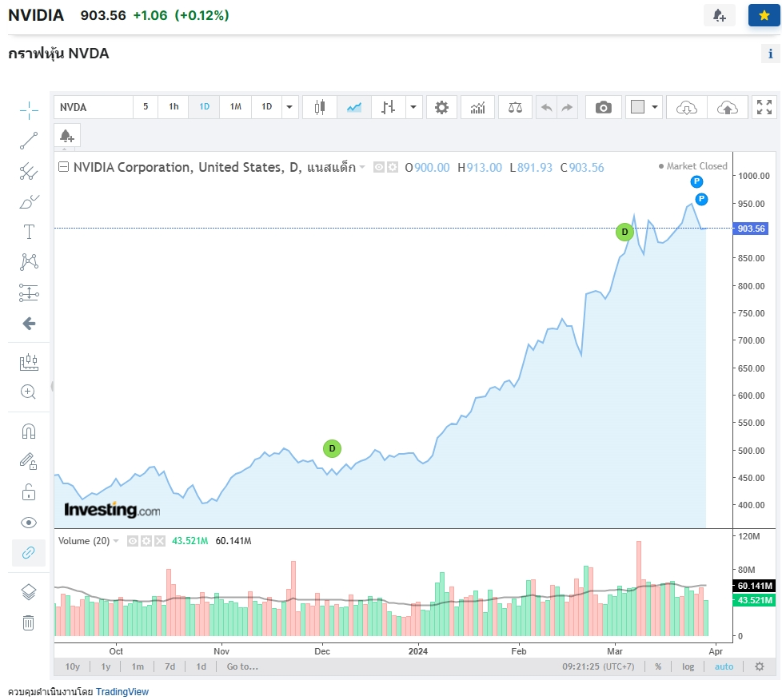
Task: Toggle hide all drawings eye icon
Action: click(29, 523)
